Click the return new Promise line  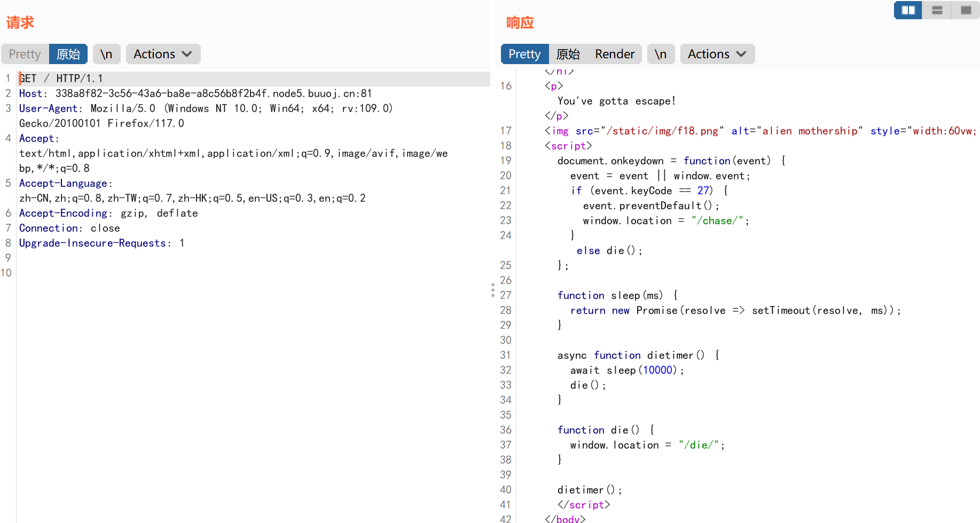(x=735, y=310)
